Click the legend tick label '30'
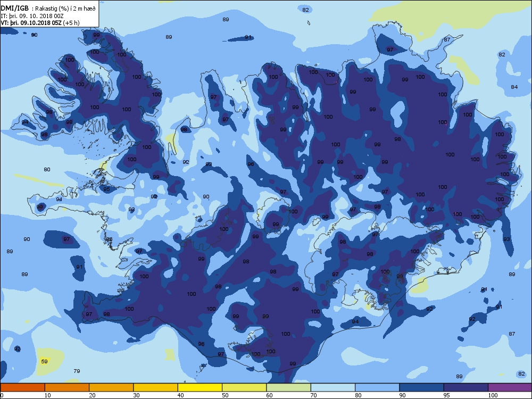The image size is (532, 399). [x=136, y=395]
